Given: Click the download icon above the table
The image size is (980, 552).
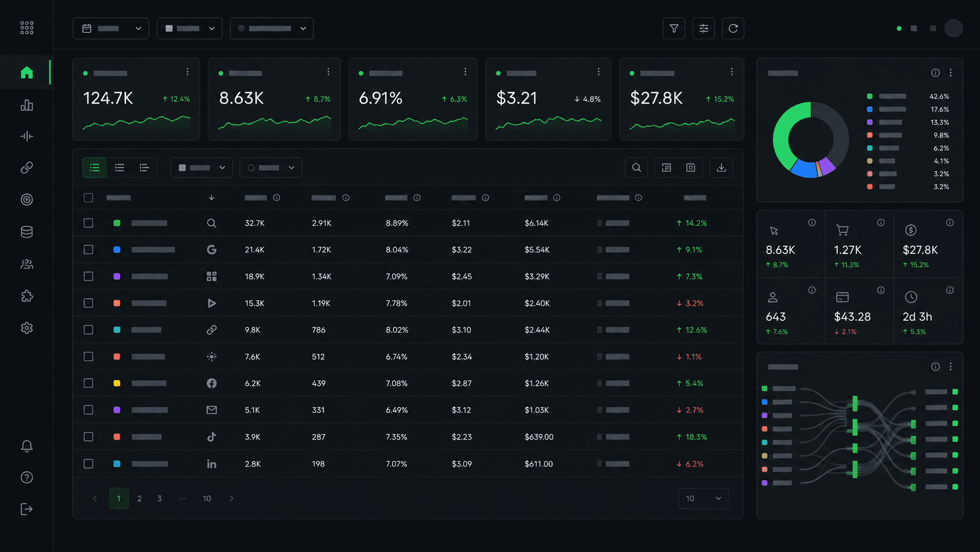Looking at the screenshot, I should point(721,168).
